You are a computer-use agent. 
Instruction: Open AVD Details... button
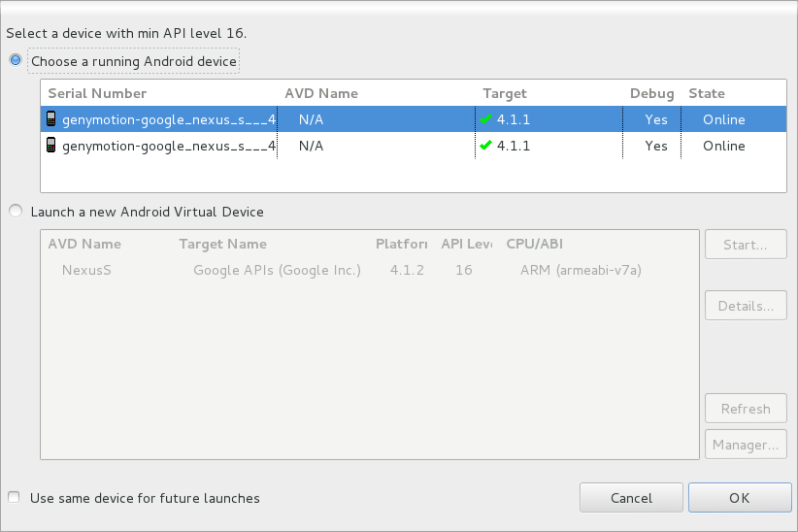pyautogui.click(x=746, y=306)
